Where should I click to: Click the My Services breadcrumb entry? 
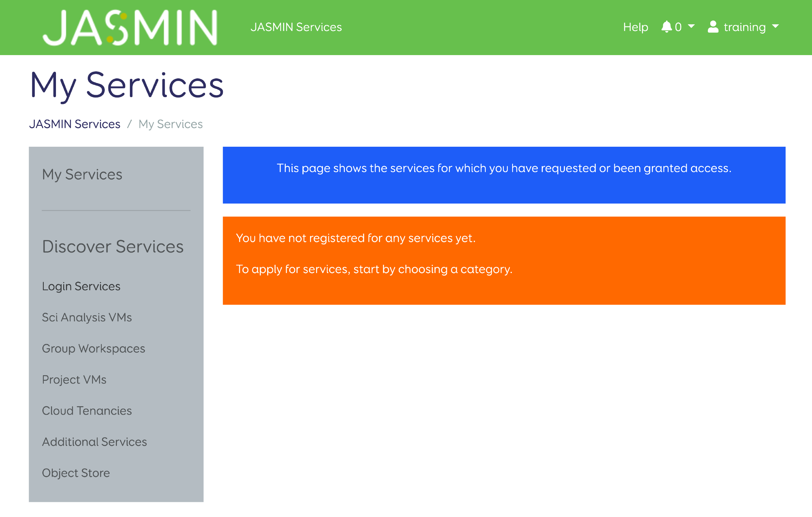[x=170, y=124]
